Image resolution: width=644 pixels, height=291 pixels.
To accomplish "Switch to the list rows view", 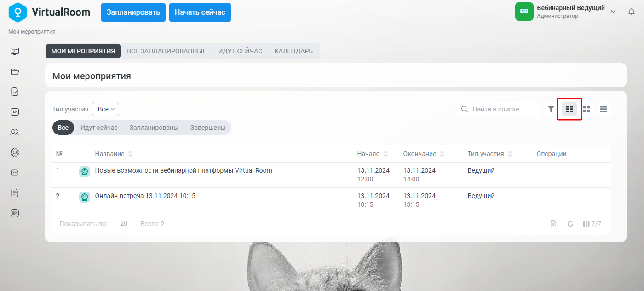I will click(604, 109).
